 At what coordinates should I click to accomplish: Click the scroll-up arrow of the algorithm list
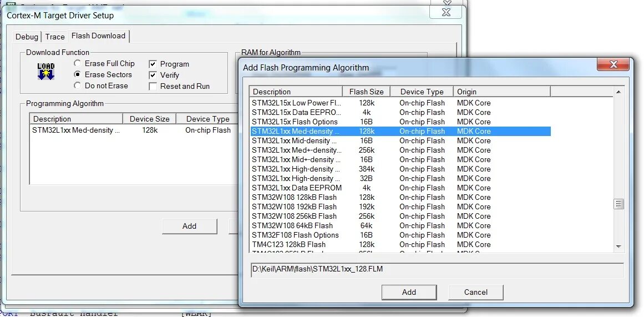point(618,92)
